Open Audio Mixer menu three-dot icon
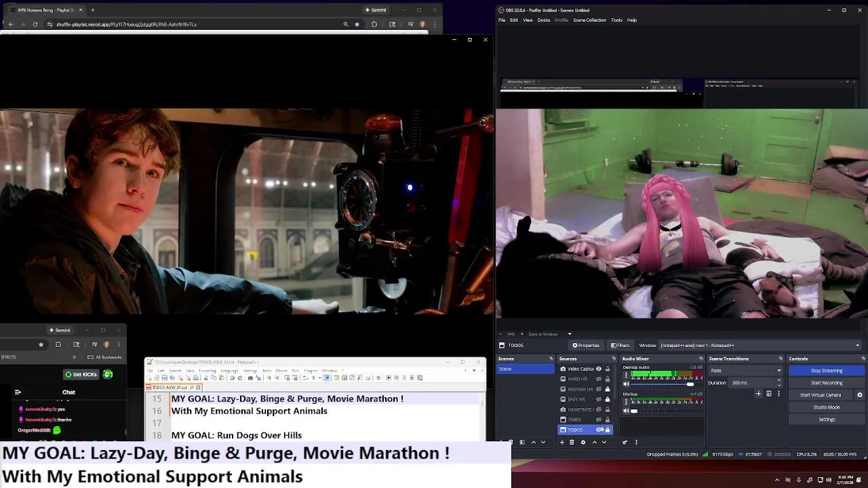 [636, 443]
